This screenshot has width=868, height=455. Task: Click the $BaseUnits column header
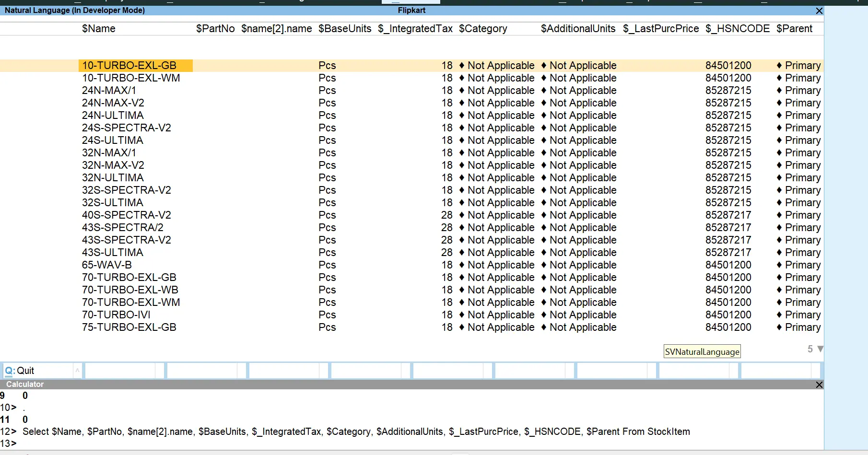345,28
